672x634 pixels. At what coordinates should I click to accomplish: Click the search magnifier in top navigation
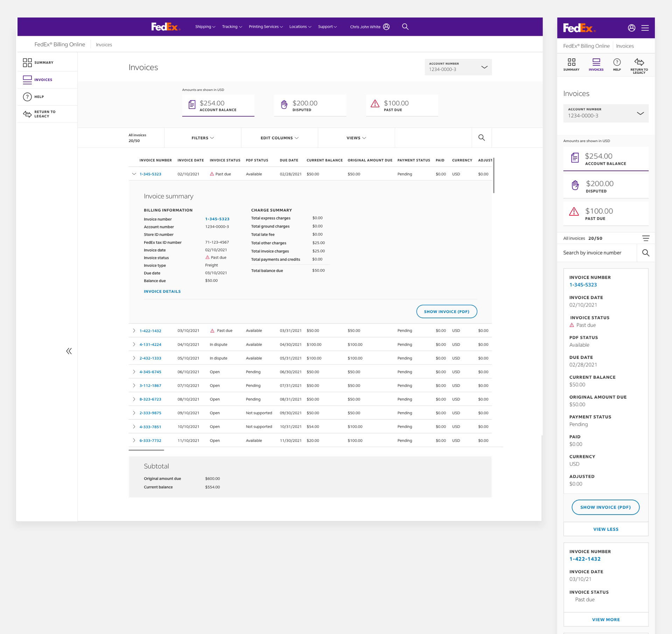(405, 27)
